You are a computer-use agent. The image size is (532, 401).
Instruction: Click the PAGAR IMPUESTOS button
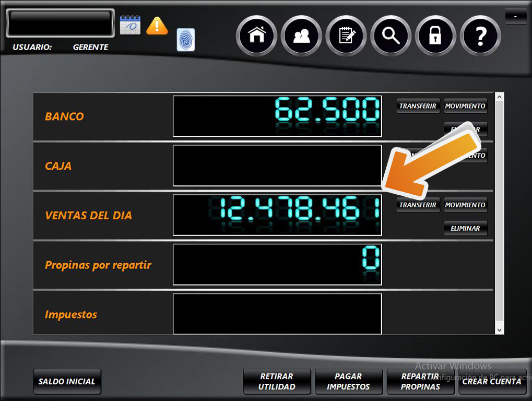(x=348, y=382)
